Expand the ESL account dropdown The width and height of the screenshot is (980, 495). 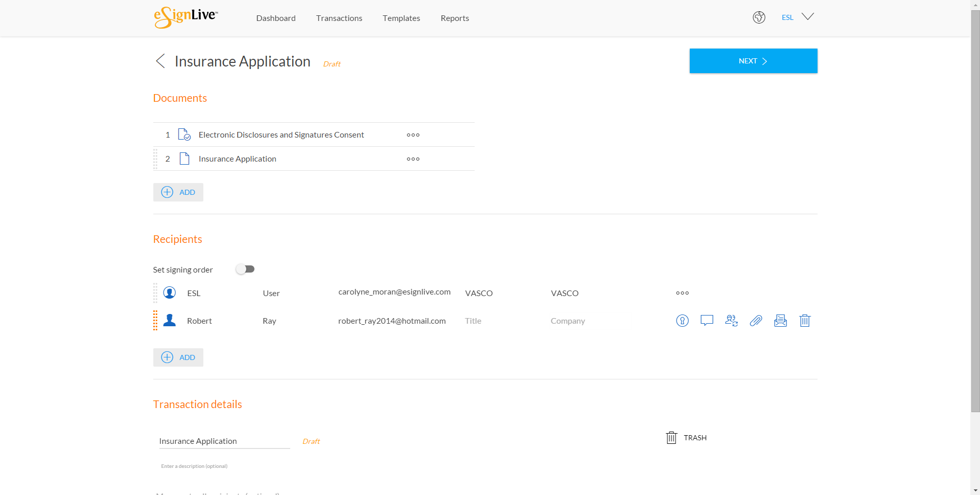pos(807,16)
